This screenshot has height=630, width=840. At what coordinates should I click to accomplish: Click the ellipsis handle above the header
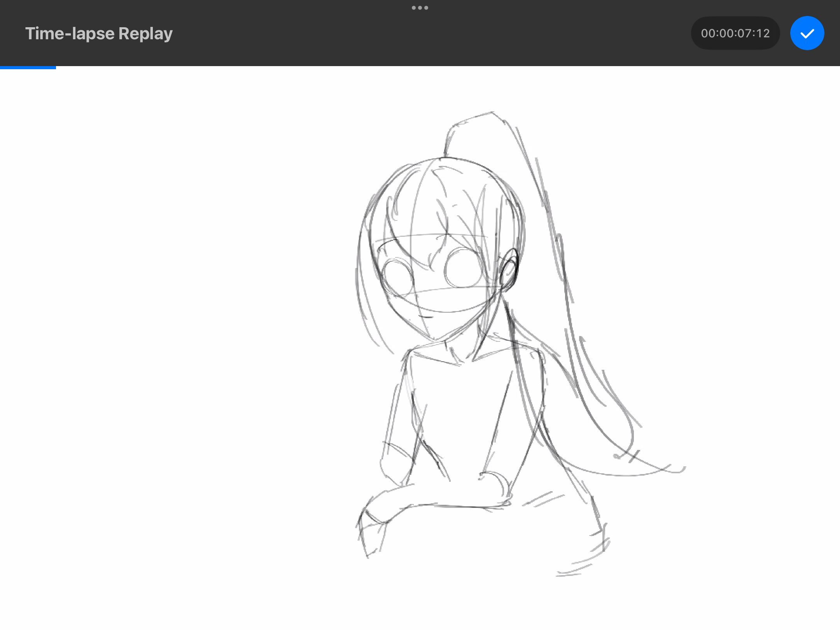coord(420,7)
